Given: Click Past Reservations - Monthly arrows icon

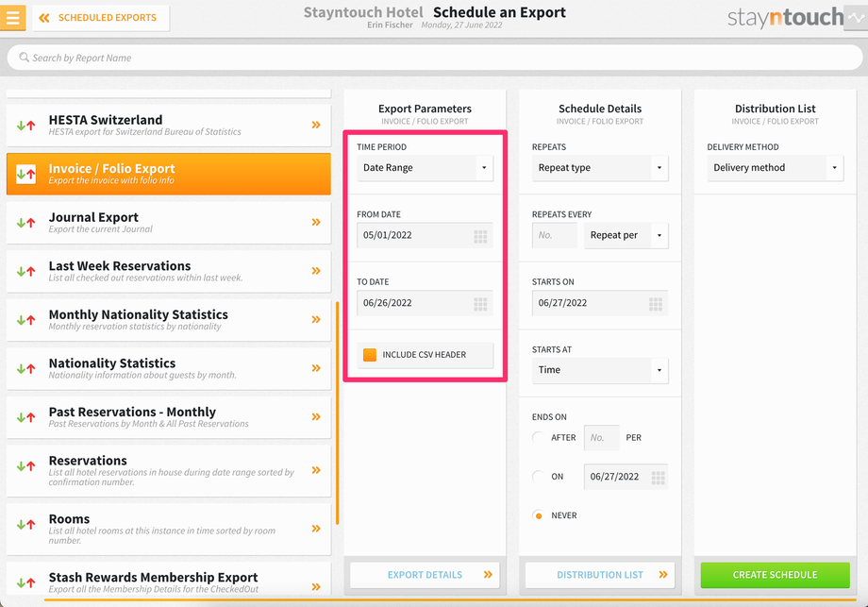Looking at the screenshot, I should tap(26, 417).
